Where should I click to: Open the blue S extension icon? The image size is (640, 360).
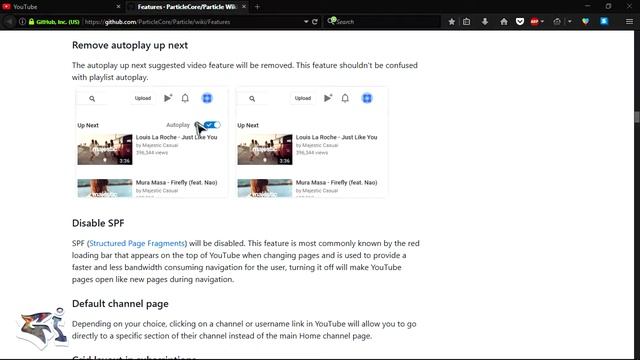point(604,21)
